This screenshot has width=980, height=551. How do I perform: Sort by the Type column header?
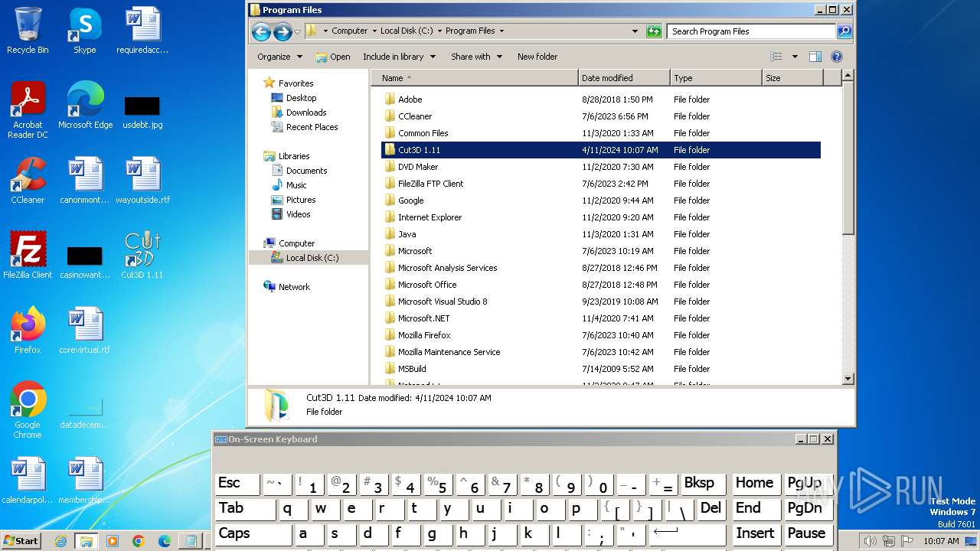click(x=716, y=78)
